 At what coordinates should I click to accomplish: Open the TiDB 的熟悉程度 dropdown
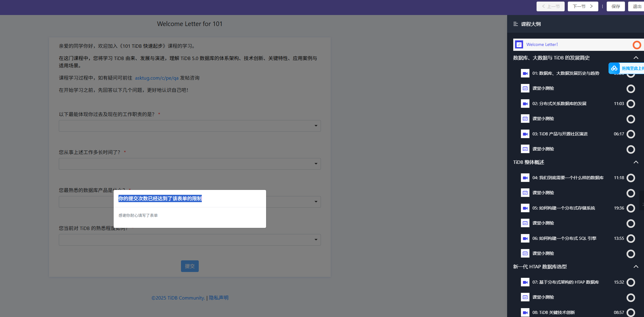click(190, 240)
